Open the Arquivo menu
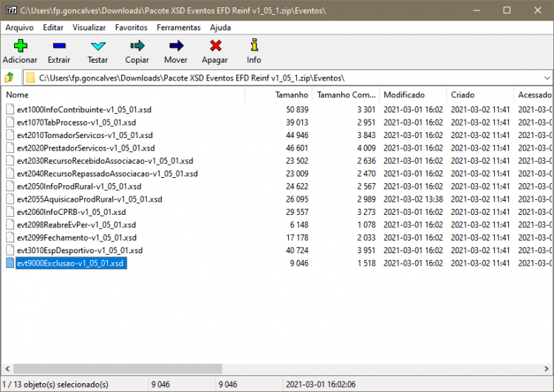 19,27
